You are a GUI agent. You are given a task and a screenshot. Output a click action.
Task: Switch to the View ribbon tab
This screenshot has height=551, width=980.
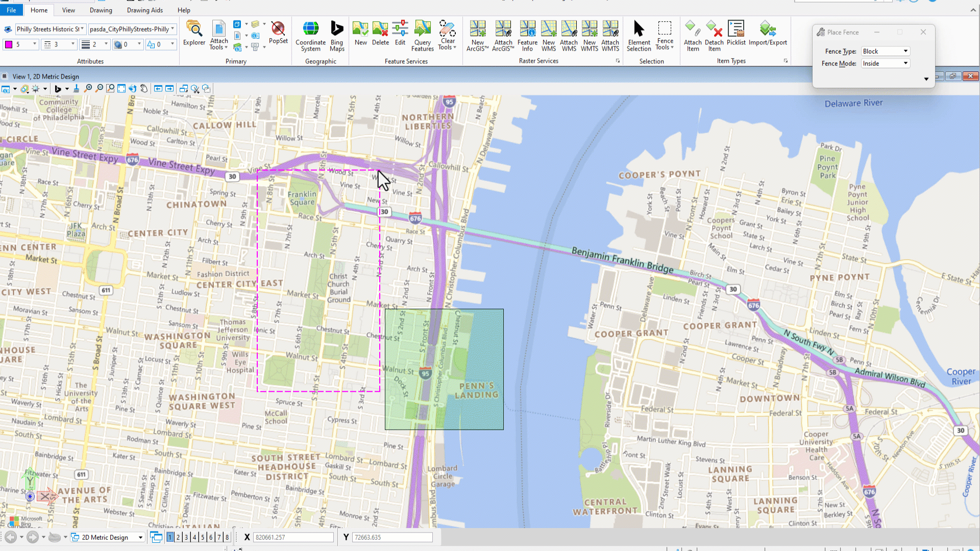pyautogui.click(x=68, y=10)
